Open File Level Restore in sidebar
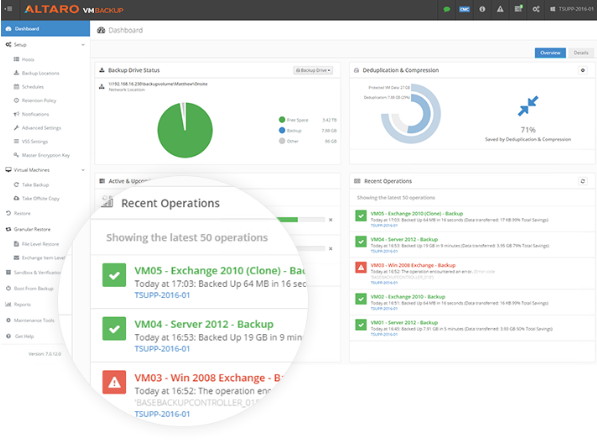Screen dimensions: 597x442 [x=40, y=244]
